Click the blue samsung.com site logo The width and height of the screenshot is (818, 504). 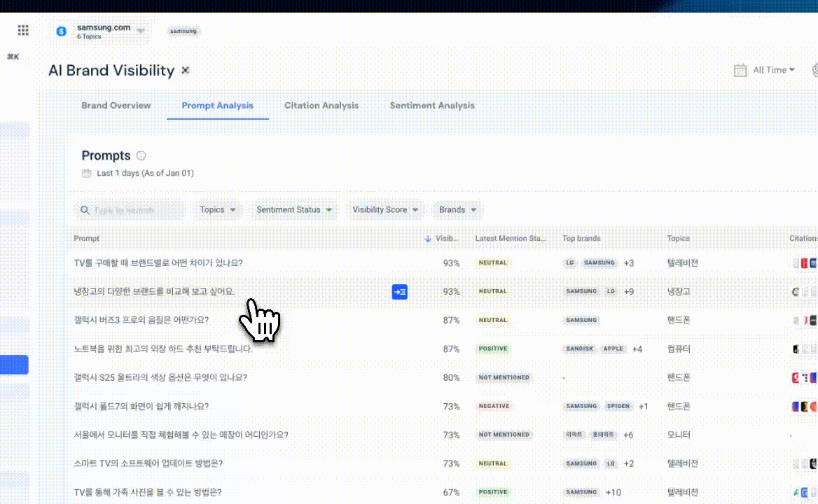point(62,31)
